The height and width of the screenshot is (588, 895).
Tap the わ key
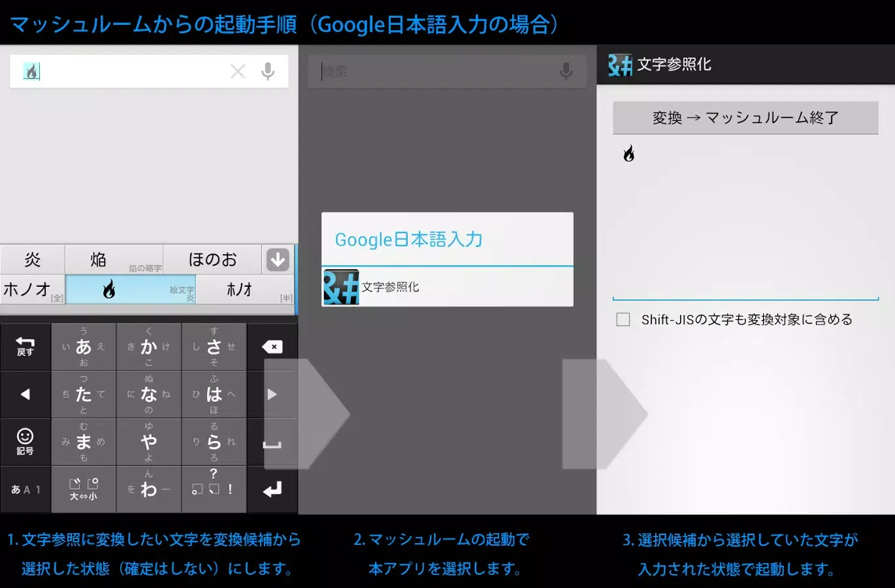(x=149, y=489)
